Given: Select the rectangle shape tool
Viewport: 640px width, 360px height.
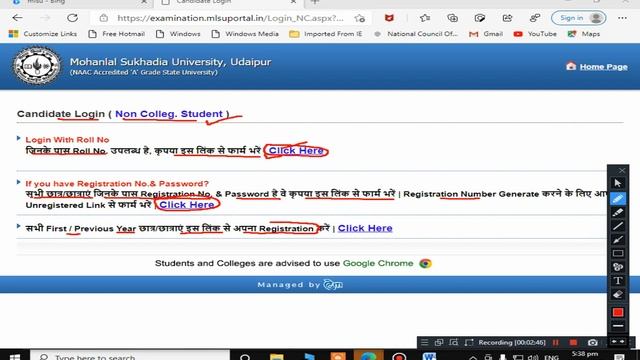Looking at the screenshot, I should click(618, 253).
